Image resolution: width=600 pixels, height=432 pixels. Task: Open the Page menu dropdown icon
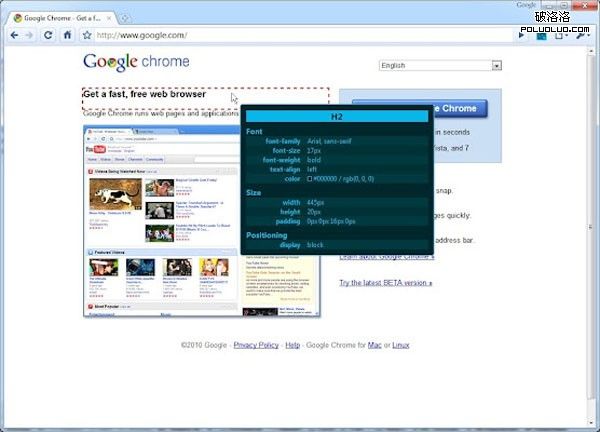click(x=561, y=36)
